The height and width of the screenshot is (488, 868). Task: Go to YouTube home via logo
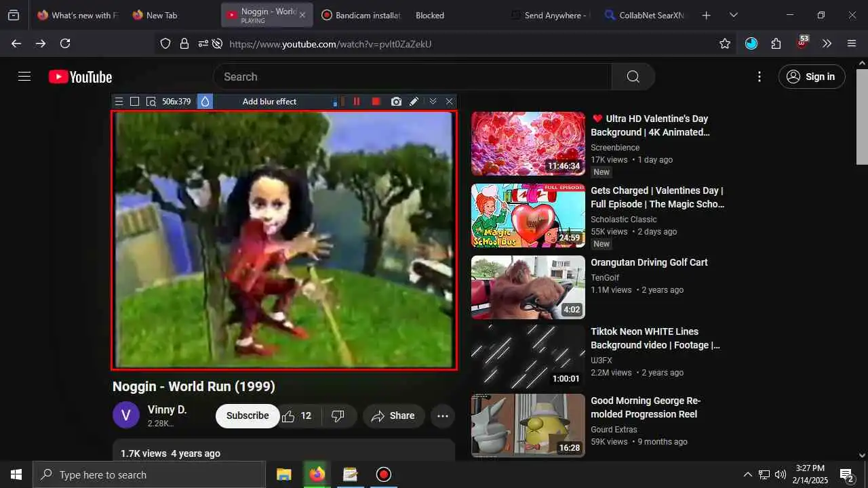80,77
